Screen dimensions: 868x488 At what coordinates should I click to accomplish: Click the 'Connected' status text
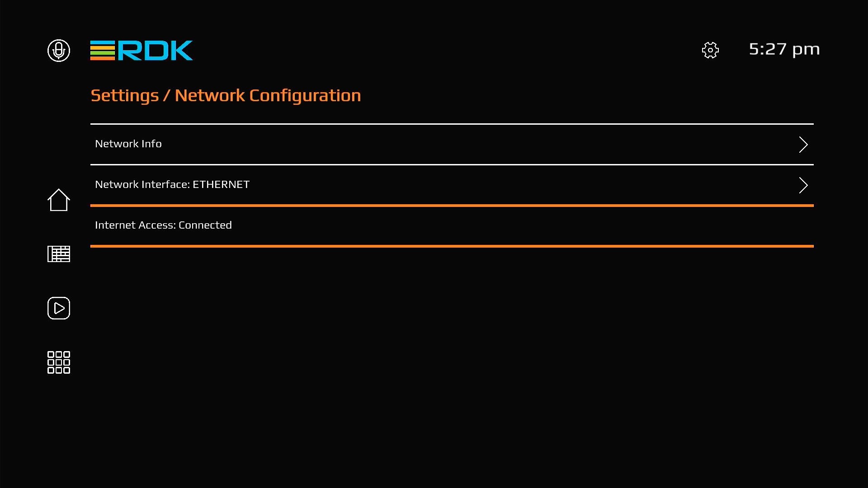pos(205,225)
